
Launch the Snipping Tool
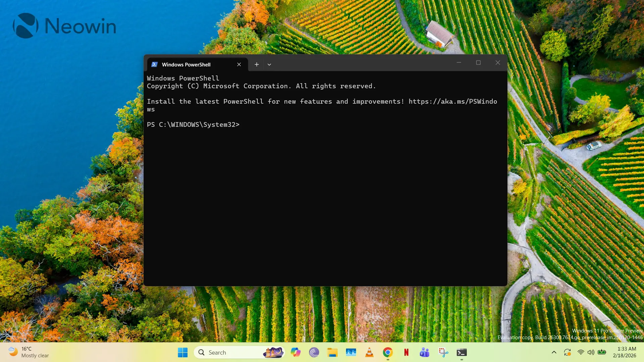coord(443,352)
